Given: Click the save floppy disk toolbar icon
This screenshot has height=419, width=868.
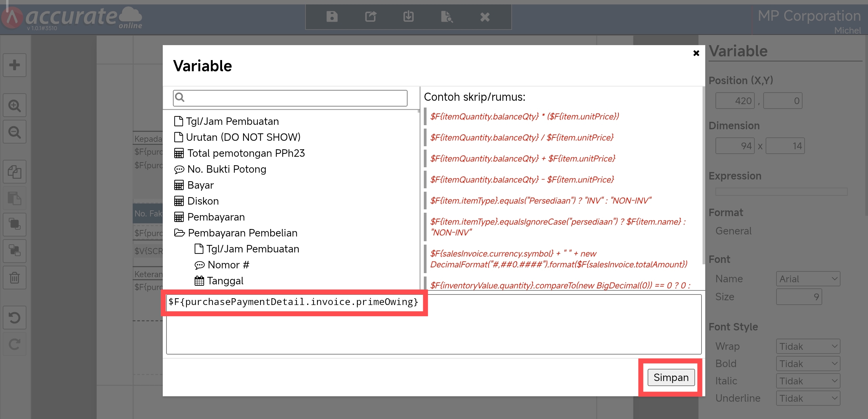Looking at the screenshot, I should click(x=332, y=16).
